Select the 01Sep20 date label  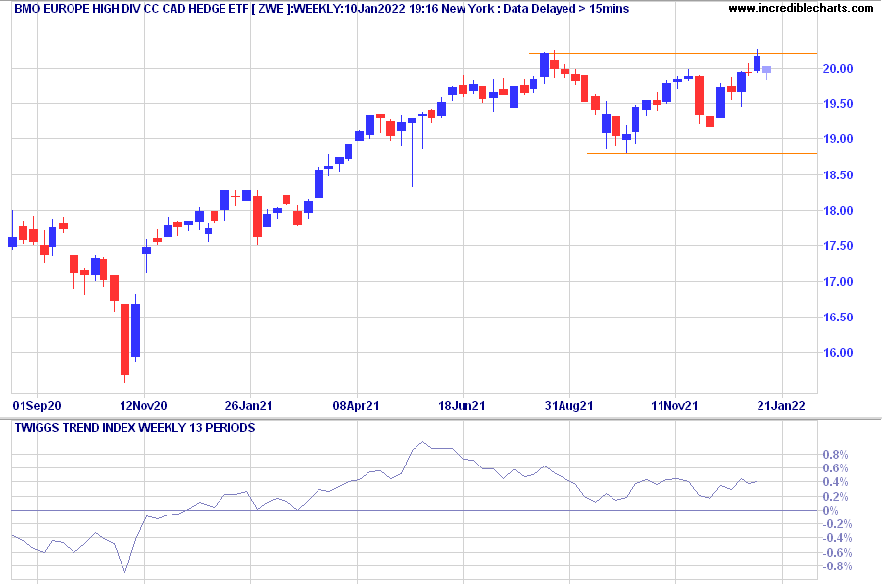[37, 406]
